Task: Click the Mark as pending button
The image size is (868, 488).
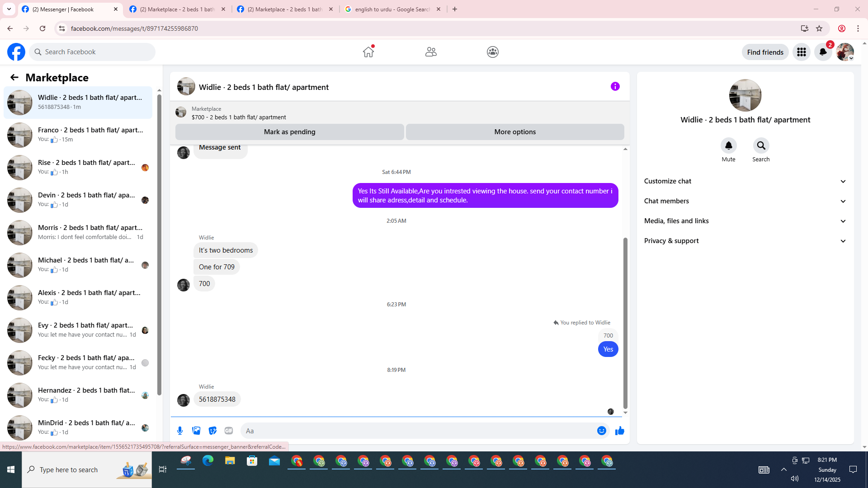Action: (x=289, y=132)
